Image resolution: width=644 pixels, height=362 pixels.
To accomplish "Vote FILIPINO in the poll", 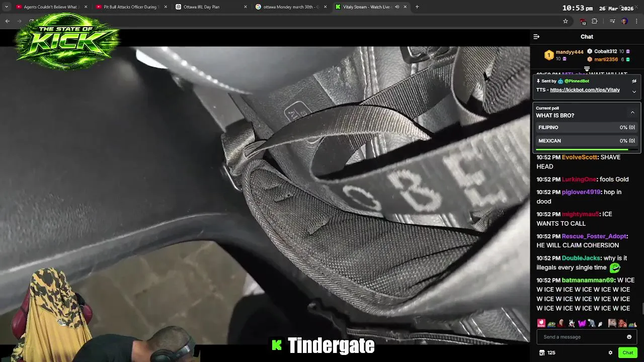I will (587, 128).
